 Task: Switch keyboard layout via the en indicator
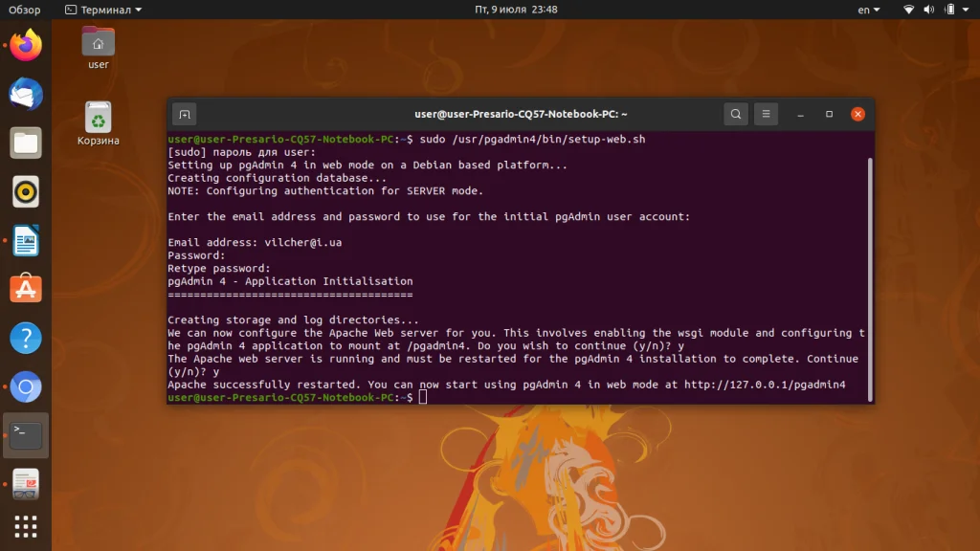pos(867,10)
